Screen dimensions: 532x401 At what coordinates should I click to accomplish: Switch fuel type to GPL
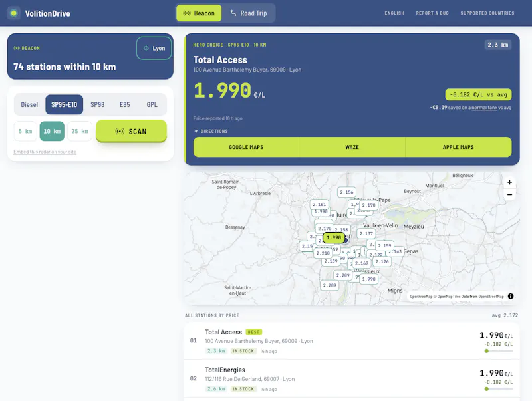tap(152, 104)
